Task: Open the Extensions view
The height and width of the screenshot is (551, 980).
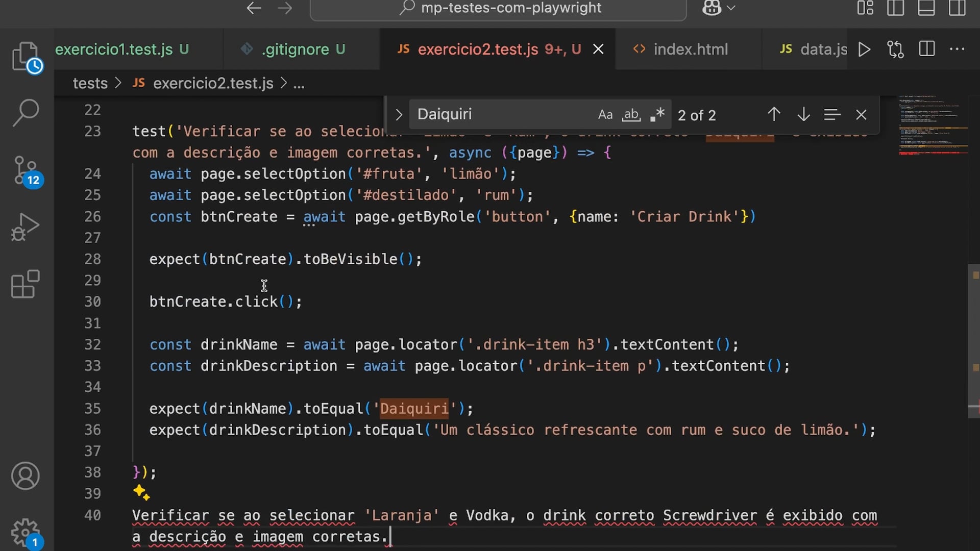Action: 25,284
